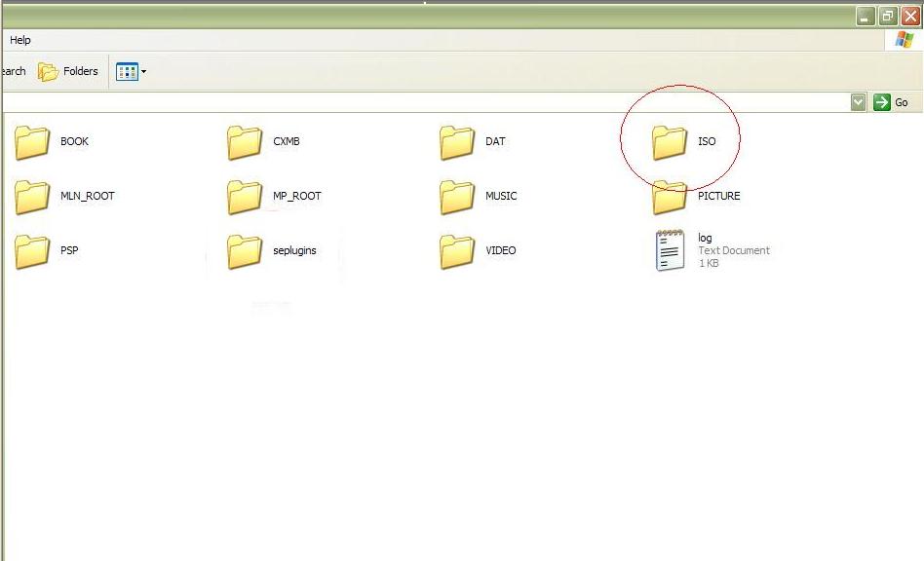Click the DAT folder name
The width and height of the screenshot is (924, 561).
pos(495,141)
